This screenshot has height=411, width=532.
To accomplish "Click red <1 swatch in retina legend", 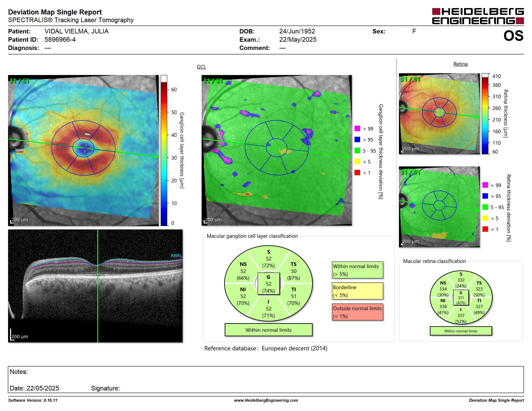I will point(485,229).
